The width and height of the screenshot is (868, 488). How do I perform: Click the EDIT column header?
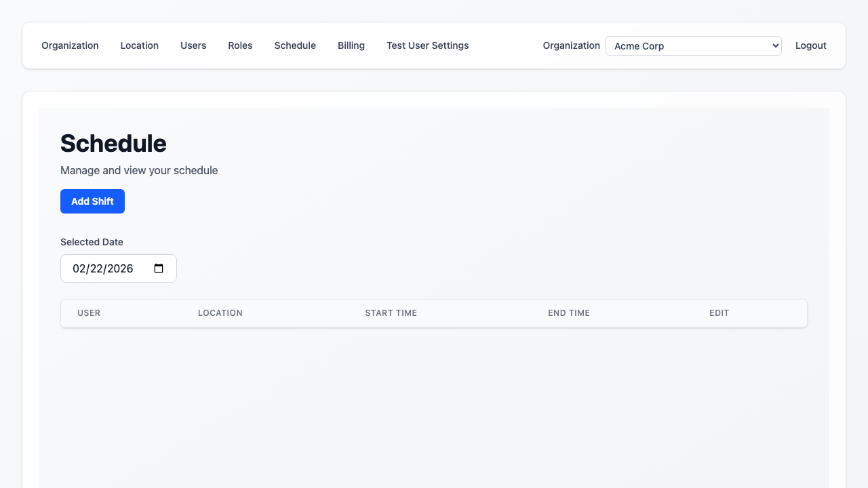pos(719,312)
